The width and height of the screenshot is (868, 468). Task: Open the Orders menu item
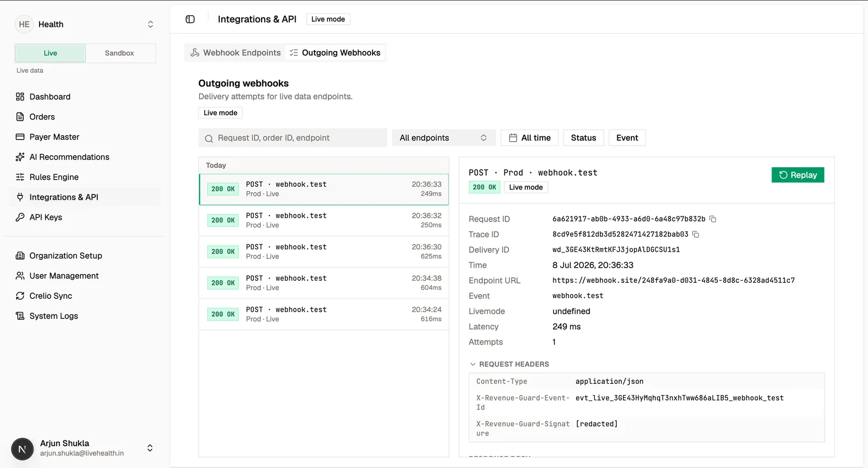tap(85, 117)
